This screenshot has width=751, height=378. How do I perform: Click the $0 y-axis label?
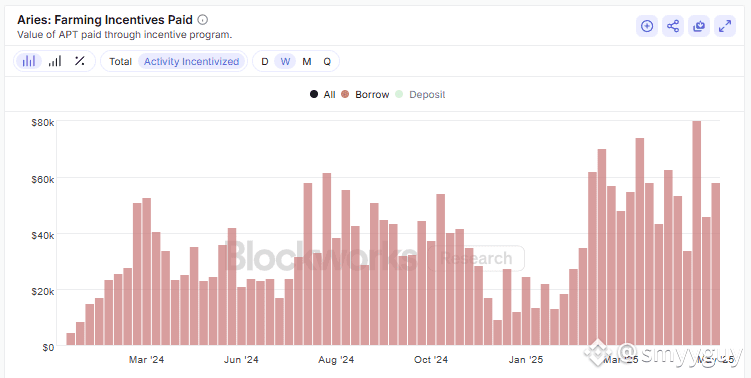pyautogui.click(x=48, y=347)
